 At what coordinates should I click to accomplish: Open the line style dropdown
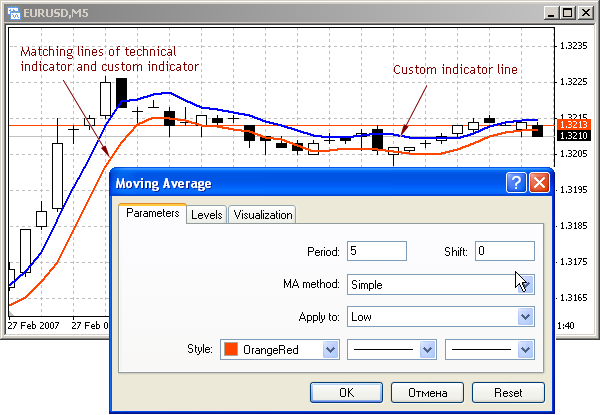pyautogui.click(x=427, y=350)
